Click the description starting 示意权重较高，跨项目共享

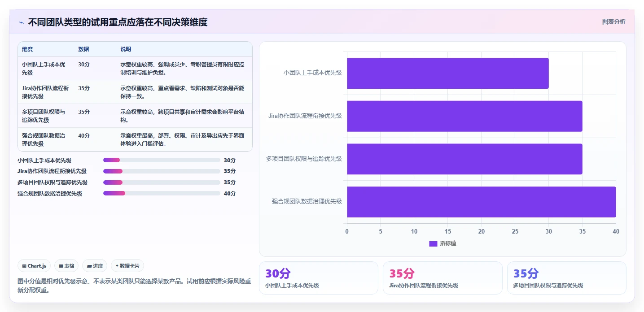click(182, 116)
